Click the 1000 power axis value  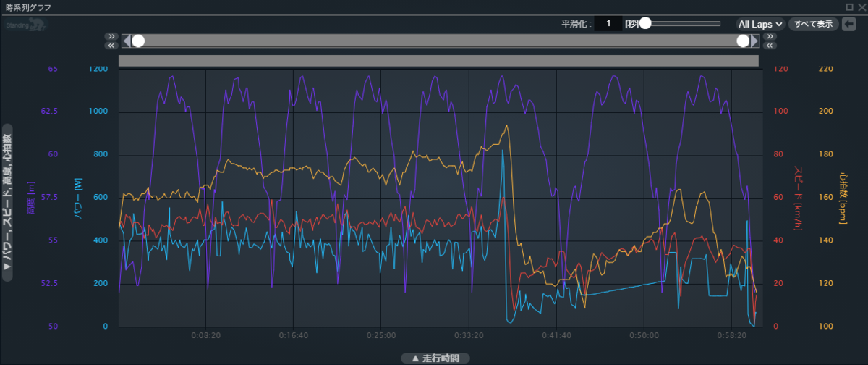point(98,112)
